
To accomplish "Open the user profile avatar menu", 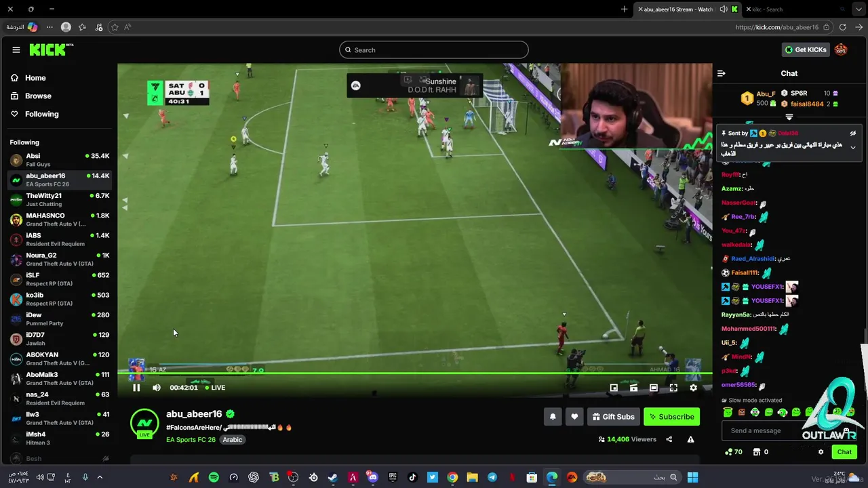I will [841, 49].
